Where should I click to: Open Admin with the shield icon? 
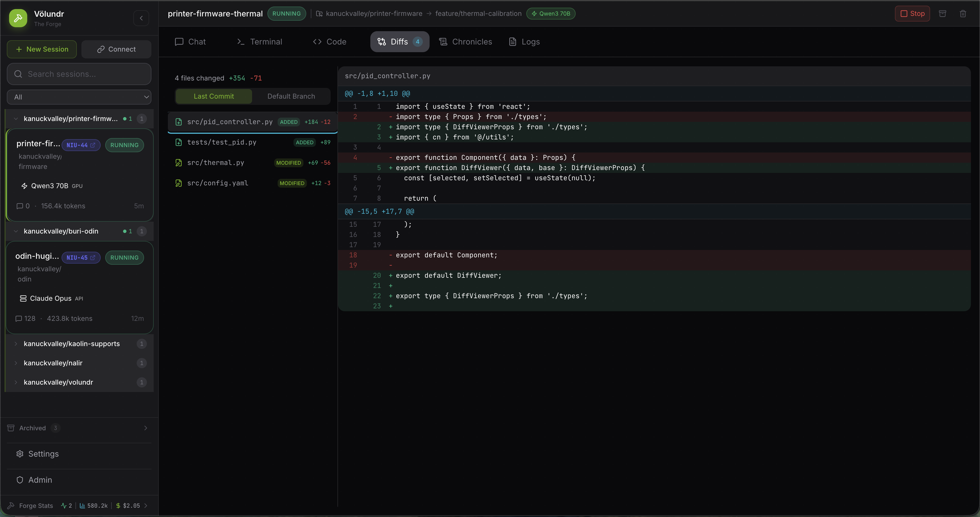[x=20, y=480]
